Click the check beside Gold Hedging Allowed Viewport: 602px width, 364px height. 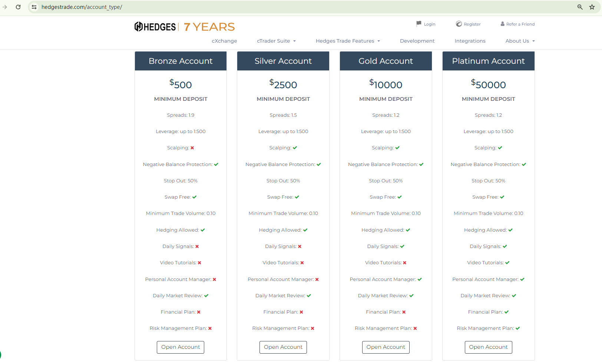[x=408, y=230]
